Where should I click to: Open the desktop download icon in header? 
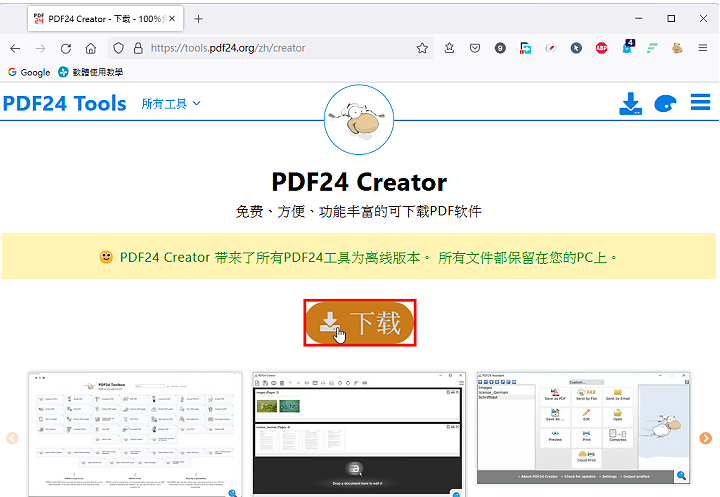pos(630,103)
